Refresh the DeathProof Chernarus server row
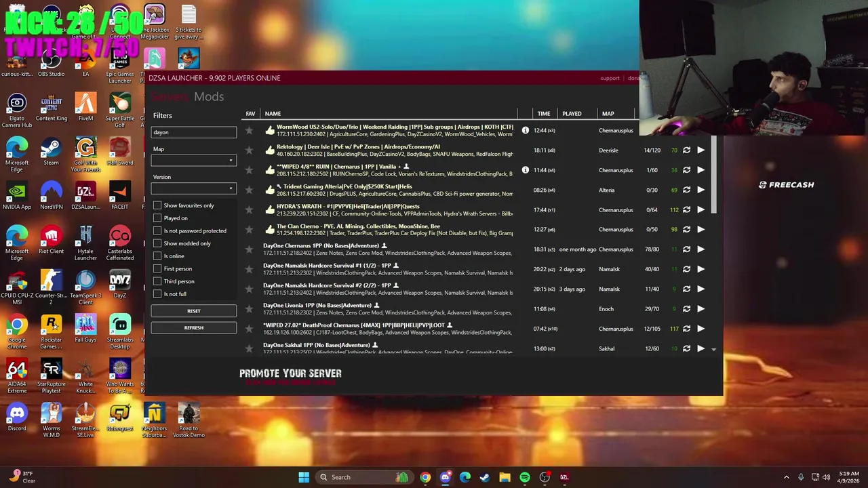This screenshot has height=488, width=868. tap(686, 329)
